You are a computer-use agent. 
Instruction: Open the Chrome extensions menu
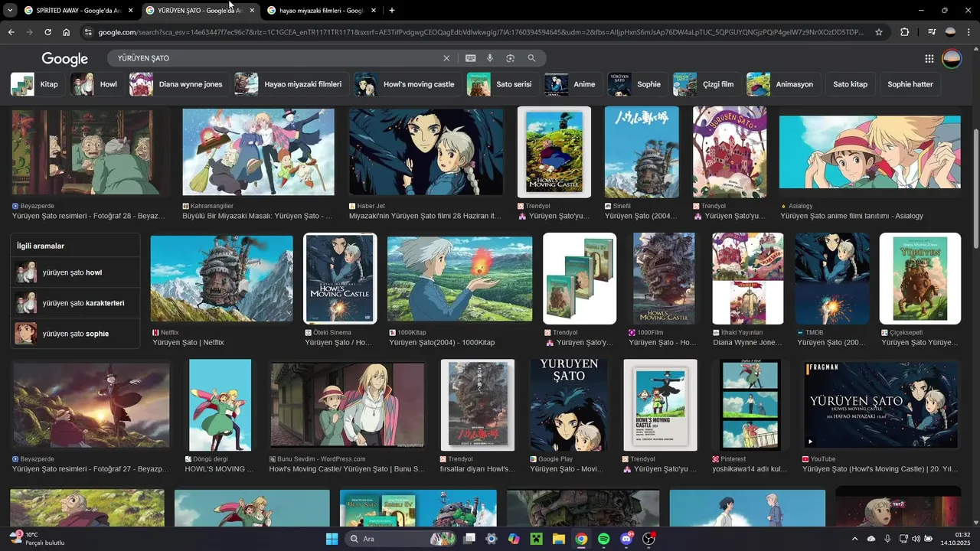pyautogui.click(x=905, y=32)
